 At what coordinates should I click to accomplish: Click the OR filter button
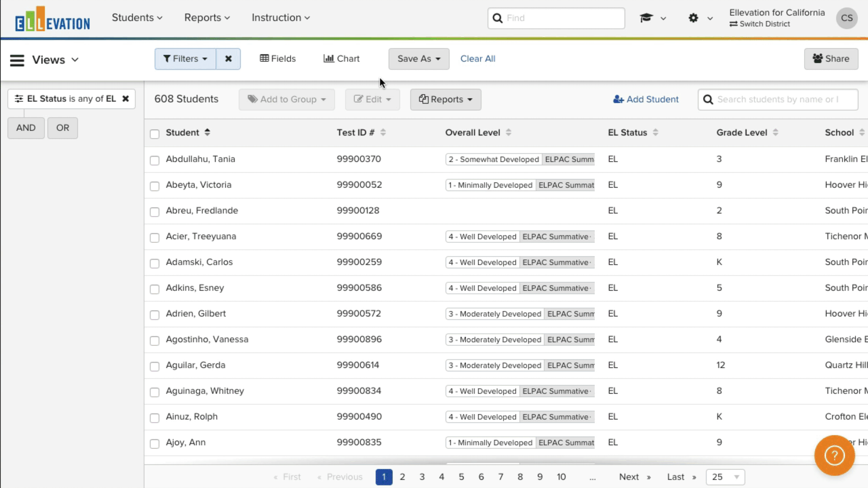(x=62, y=128)
